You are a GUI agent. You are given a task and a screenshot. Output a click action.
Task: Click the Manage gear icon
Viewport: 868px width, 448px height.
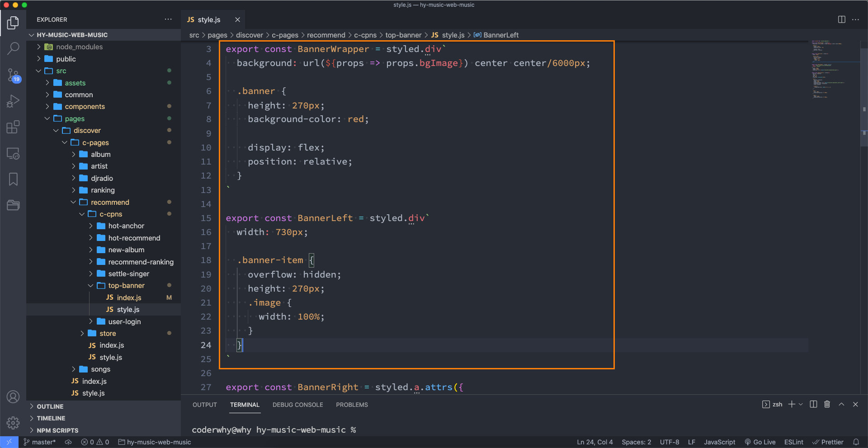click(13, 423)
